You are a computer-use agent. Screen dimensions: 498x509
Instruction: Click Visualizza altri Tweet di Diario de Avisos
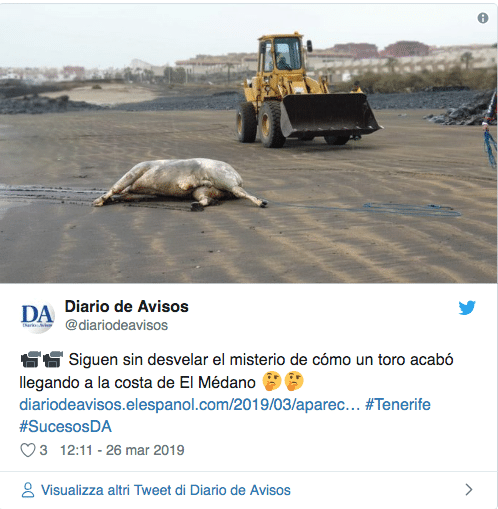click(166, 490)
